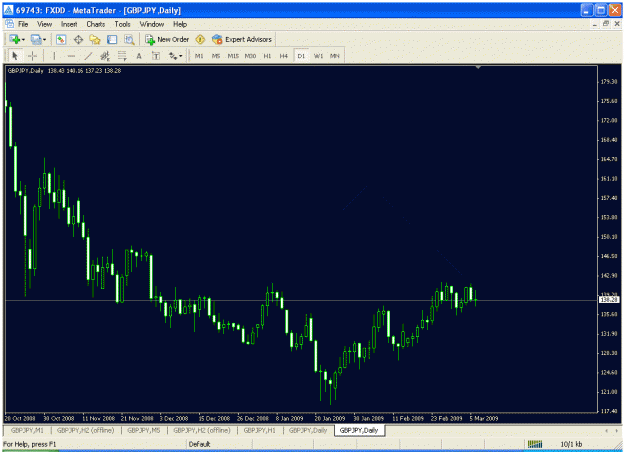Select the Crosshair tool
Viewport: 625px width, 452px height.
point(32,56)
